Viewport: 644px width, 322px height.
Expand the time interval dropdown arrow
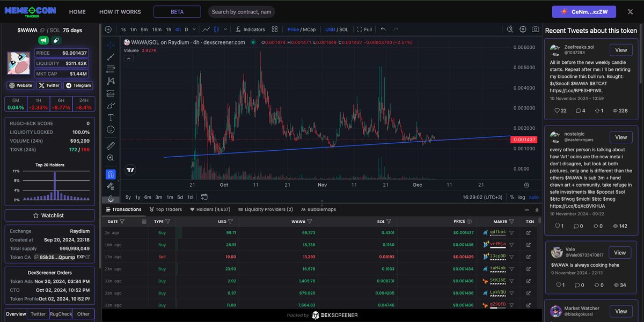[x=194, y=30]
